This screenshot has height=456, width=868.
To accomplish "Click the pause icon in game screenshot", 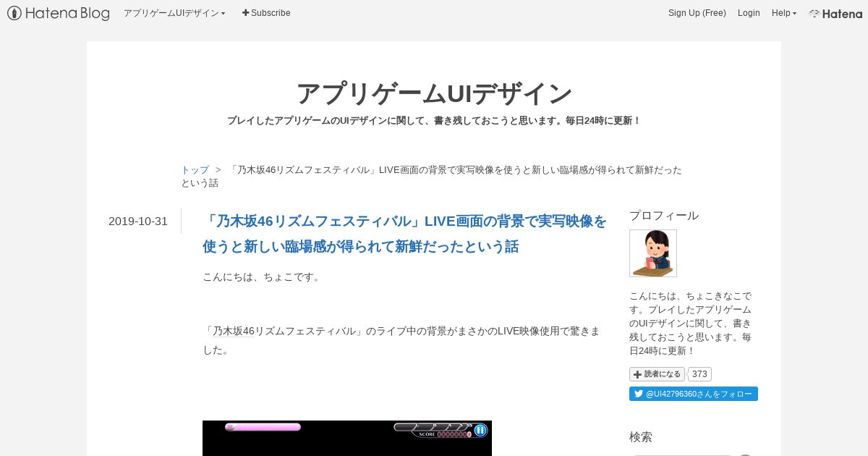I will tap(480, 430).
